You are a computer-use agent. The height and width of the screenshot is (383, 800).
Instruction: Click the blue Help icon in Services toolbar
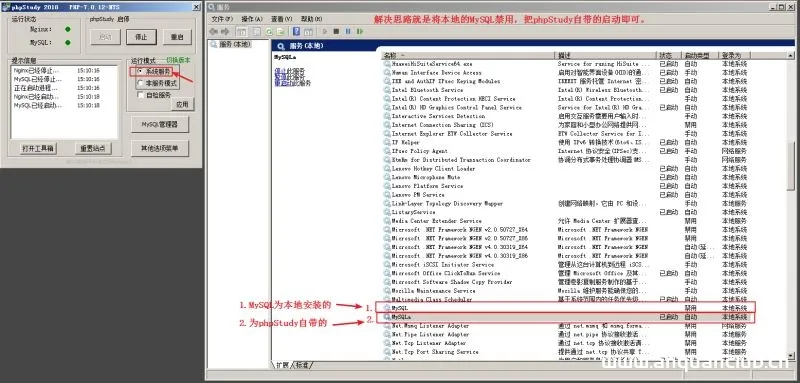click(296, 32)
